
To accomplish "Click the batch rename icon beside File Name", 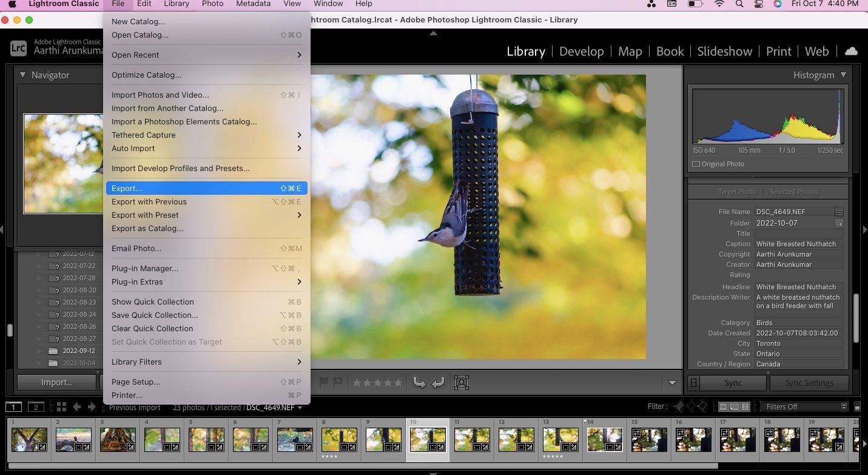I will tap(839, 212).
